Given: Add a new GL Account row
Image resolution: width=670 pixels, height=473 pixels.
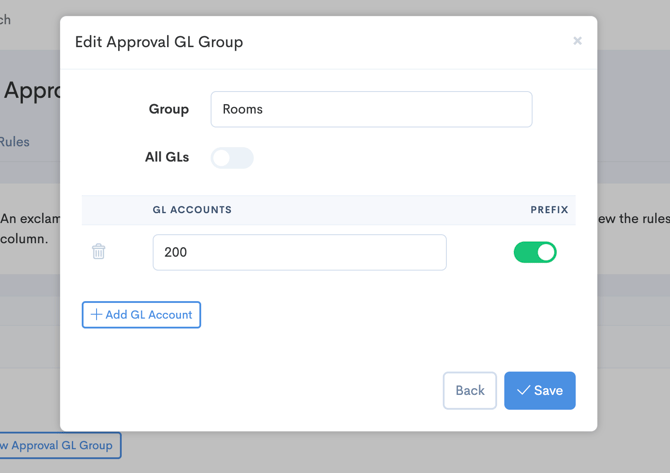Looking at the screenshot, I should pyautogui.click(x=141, y=315).
